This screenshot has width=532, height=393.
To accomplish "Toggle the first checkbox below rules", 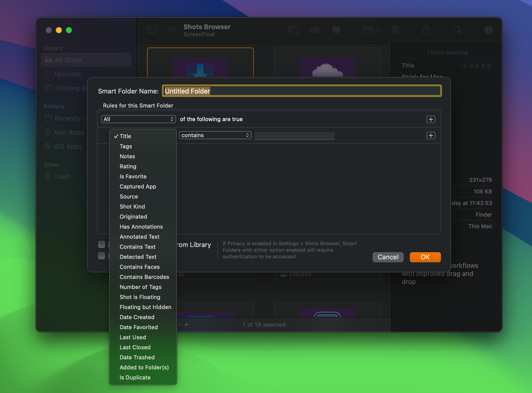I will [102, 244].
